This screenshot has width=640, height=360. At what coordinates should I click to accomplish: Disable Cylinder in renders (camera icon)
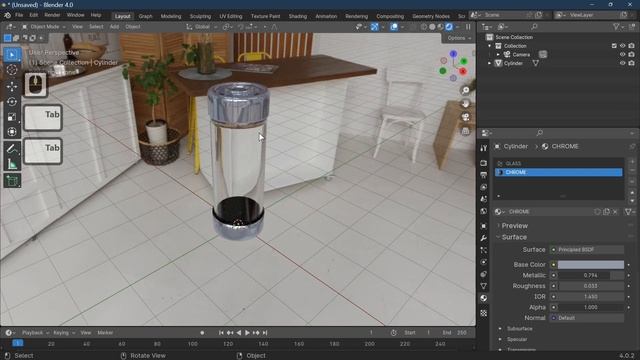pos(631,63)
